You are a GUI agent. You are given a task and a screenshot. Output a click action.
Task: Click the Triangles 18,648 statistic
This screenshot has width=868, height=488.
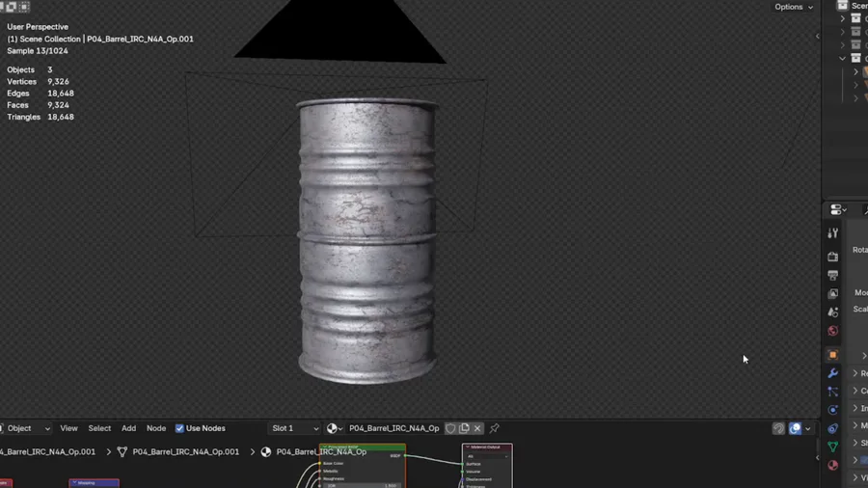click(x=40, y=117)
